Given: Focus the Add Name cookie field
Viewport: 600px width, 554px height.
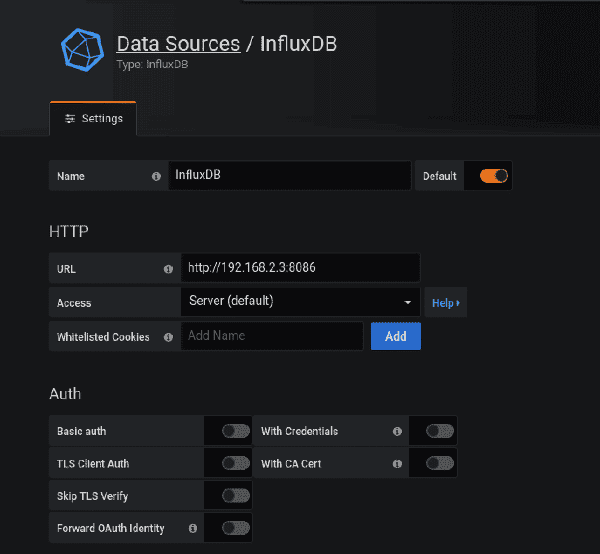Looking at the screenshot, I should [272, 336].
